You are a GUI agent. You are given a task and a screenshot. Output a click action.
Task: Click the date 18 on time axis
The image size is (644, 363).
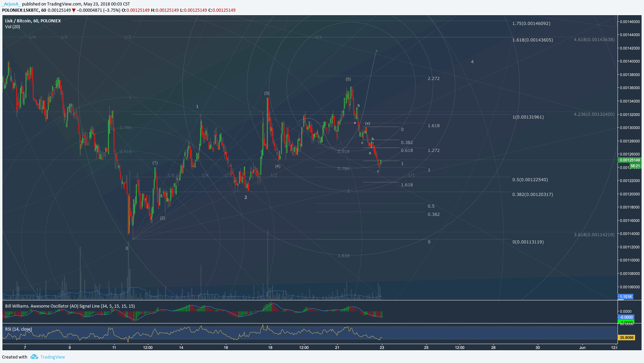click(270, 348)
